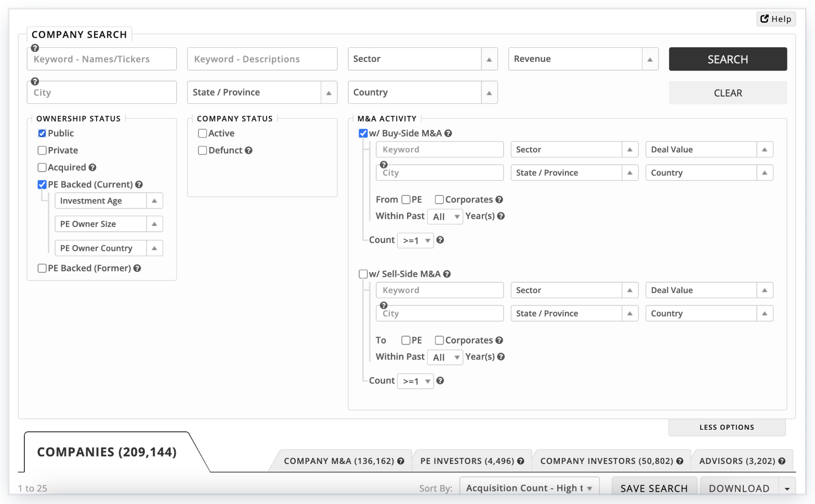Click help icon beside w/ Buy-Side M&A

tap(448, 133)
